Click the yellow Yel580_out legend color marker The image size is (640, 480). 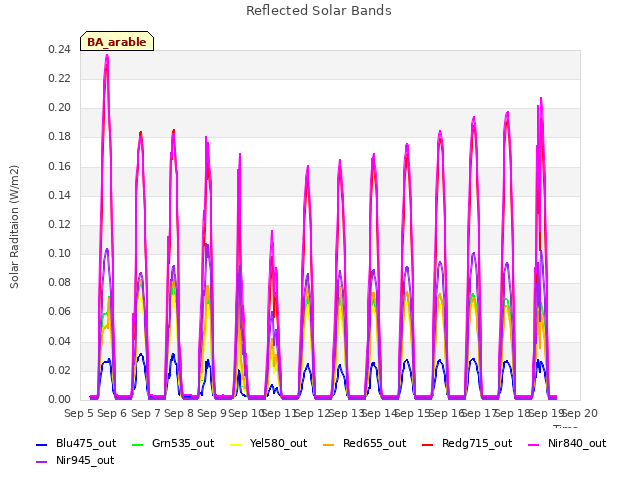coord(236,444)
